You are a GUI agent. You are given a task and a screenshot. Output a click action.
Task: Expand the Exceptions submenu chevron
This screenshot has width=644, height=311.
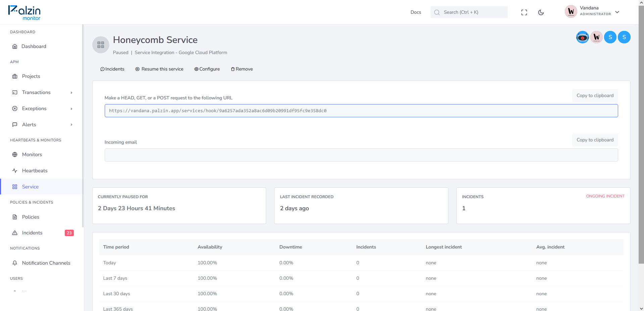[x=71, y=109]
